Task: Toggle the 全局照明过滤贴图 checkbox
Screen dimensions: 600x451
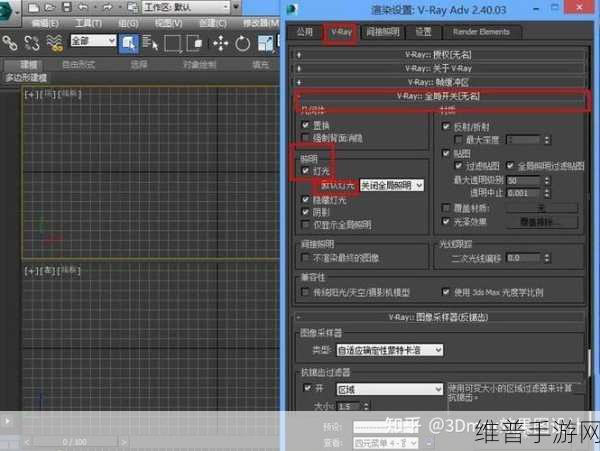Action: click(510, 166)
